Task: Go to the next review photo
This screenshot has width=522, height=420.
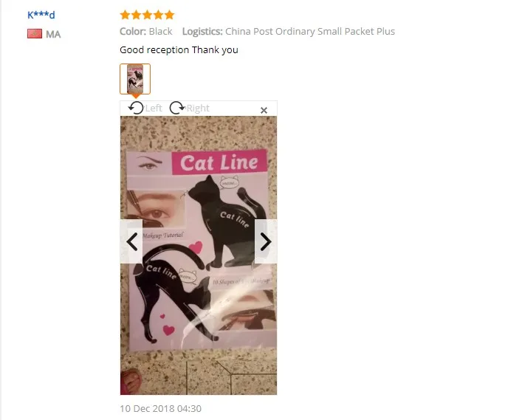Action: point(266,241)
